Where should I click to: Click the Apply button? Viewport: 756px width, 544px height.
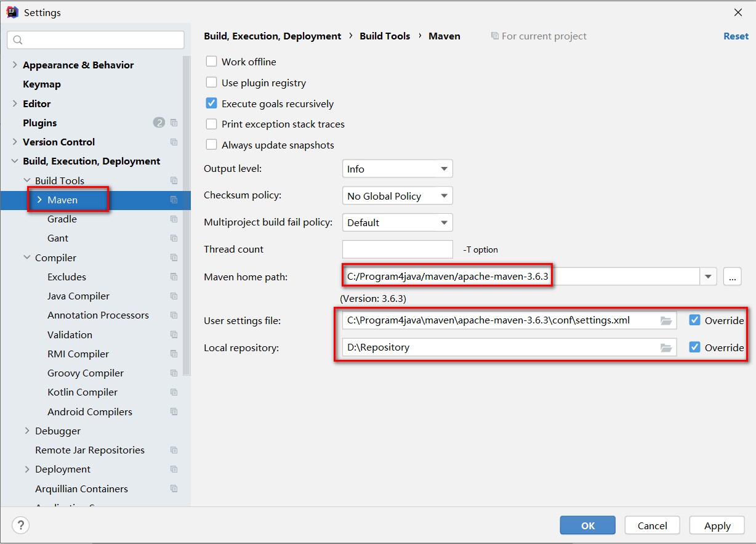[717, 526]
